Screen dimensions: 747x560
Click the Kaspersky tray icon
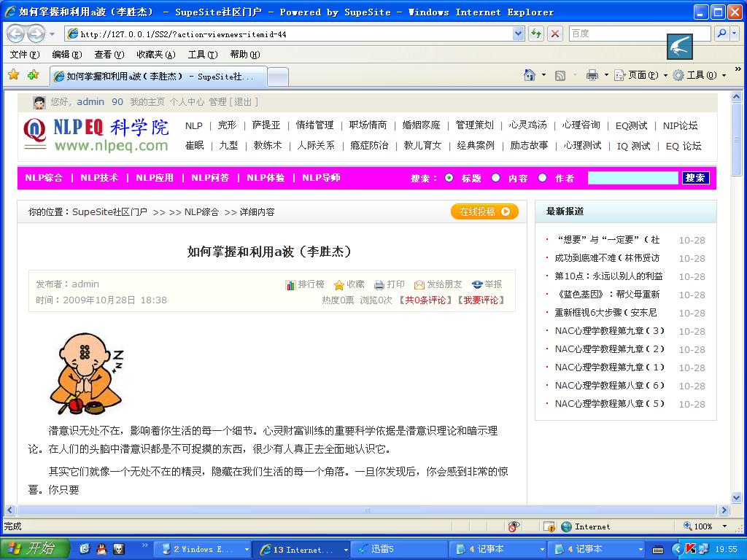[690, 549]
